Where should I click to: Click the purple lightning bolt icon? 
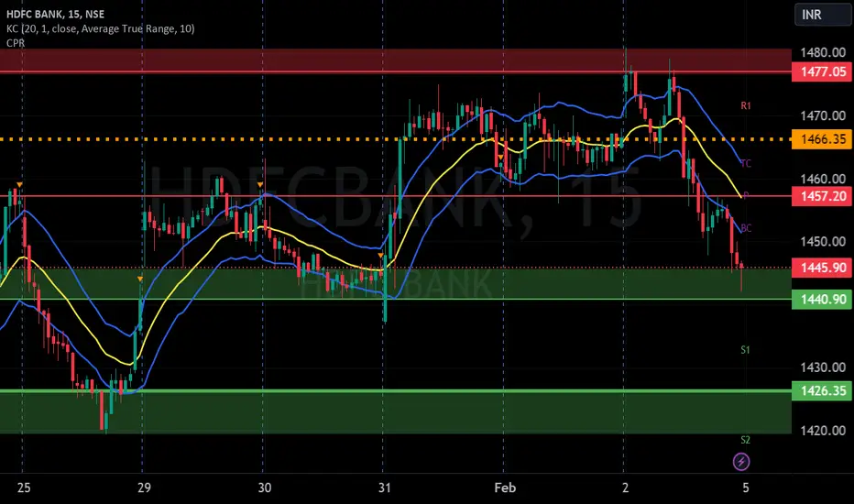point(740,462)
